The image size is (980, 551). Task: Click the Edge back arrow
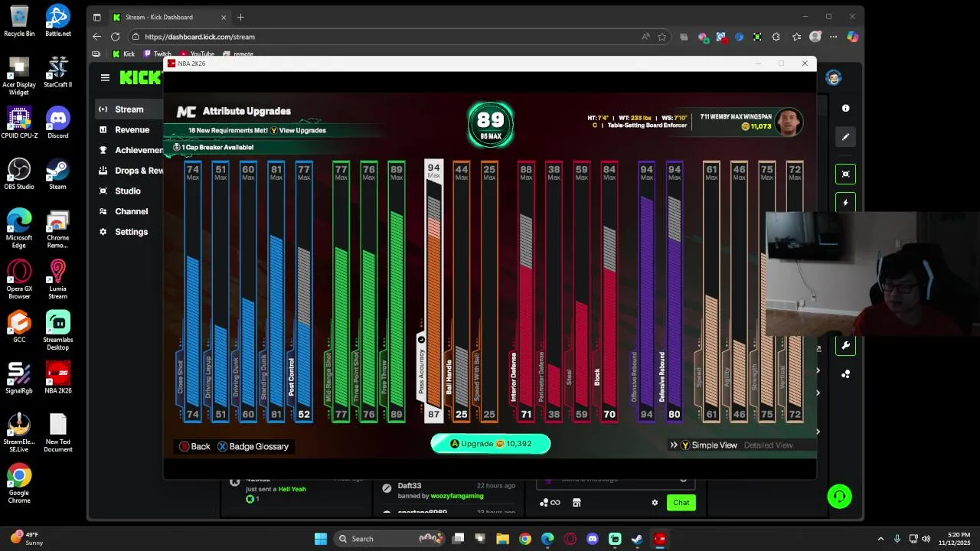(96, 37)
